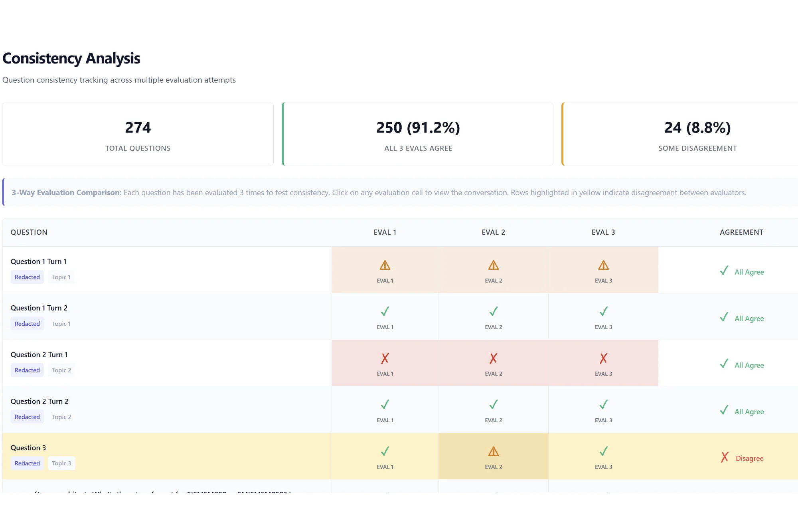Select the All 3 Evals Agree card

418,134
